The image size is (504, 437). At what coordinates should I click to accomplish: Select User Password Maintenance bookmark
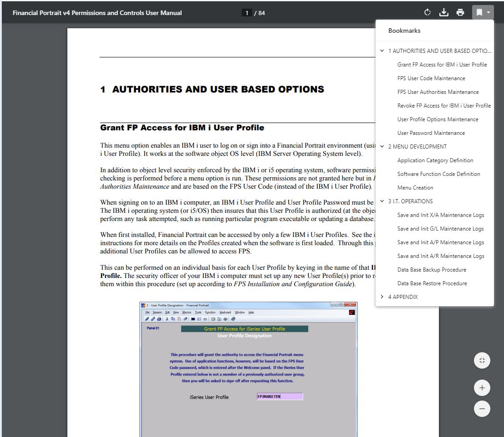[431, 133]
